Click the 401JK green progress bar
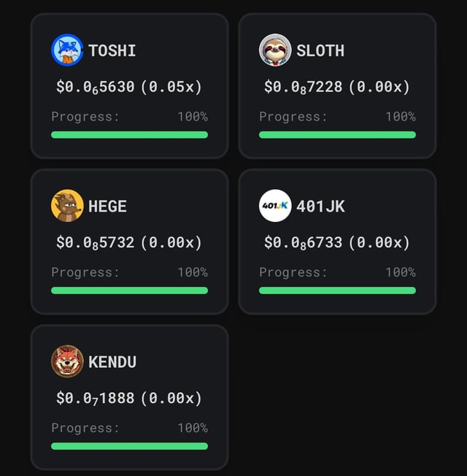This screenshot has height=476, width=467. pyautogui.click(x=337, y=290)
